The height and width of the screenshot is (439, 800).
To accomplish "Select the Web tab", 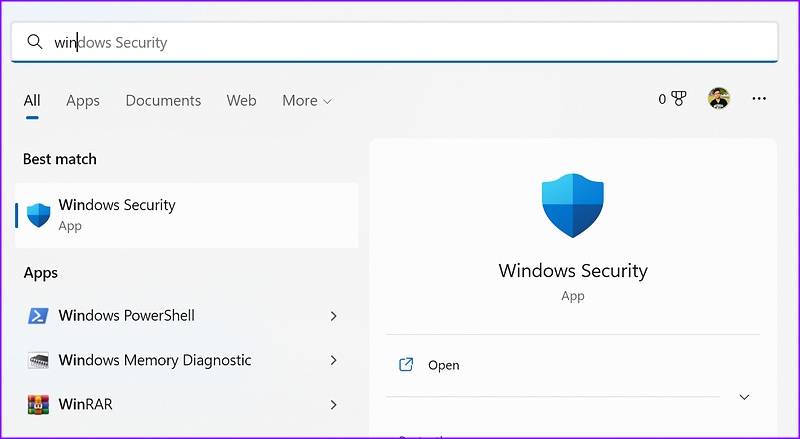I will (x=241, y=101).
